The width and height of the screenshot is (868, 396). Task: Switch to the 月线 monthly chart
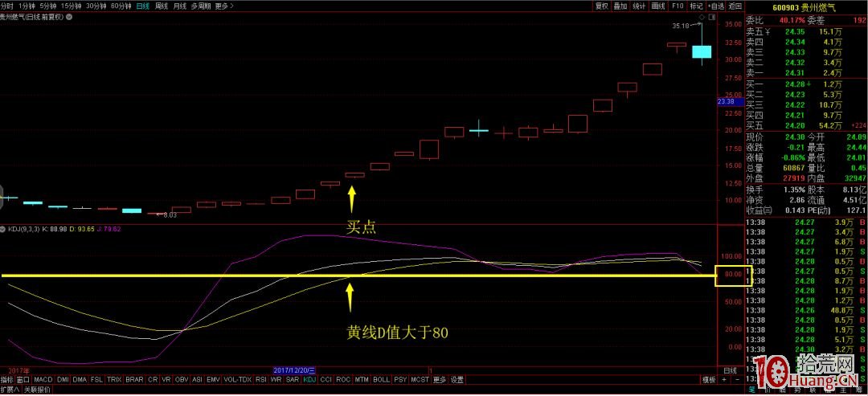click(179, 6)
